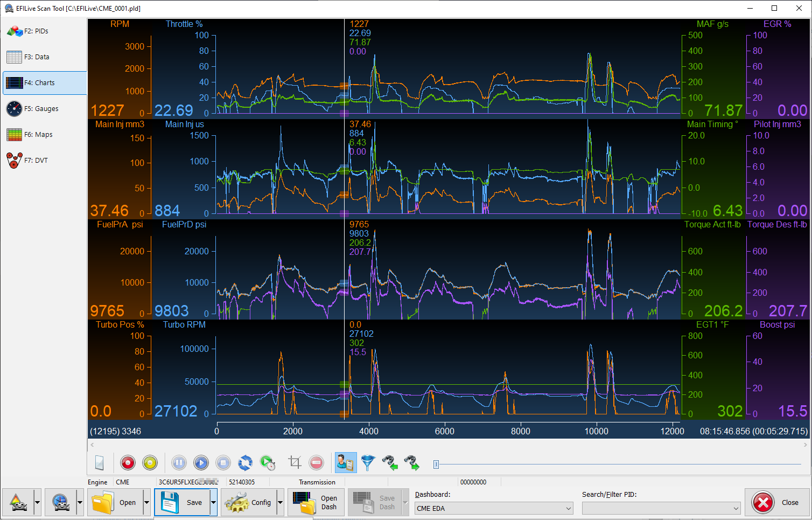The width and height of the screenshot is (812, 520).
Task: Click the Turbo Pos % label
Action: tap(120, 325)
